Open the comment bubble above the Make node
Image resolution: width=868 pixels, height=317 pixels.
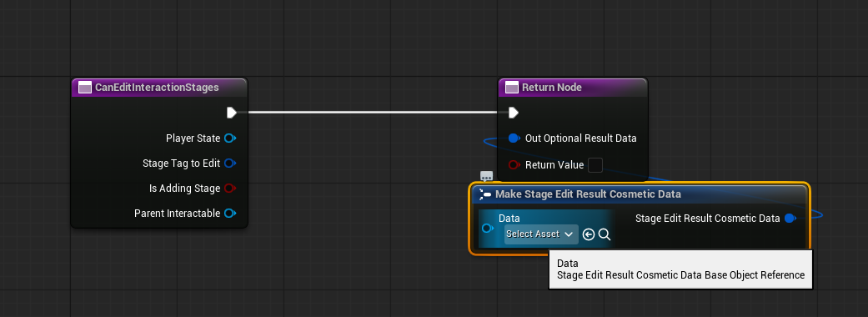487,176
